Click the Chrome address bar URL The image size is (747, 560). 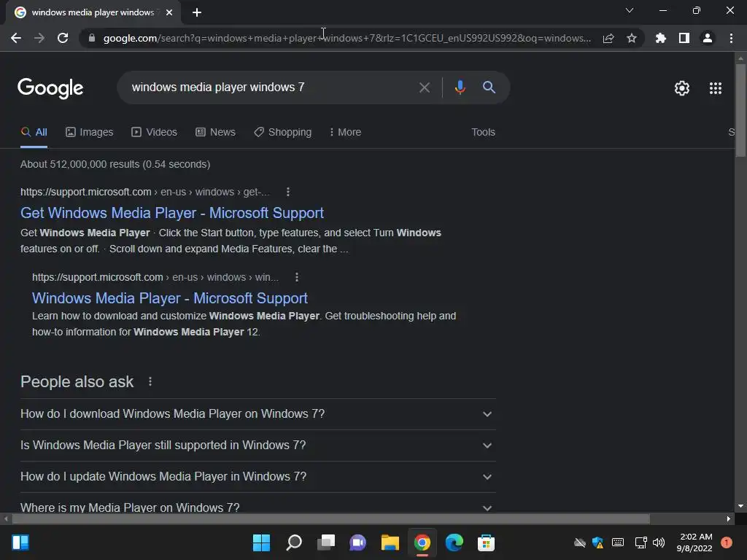click(347, 38)
